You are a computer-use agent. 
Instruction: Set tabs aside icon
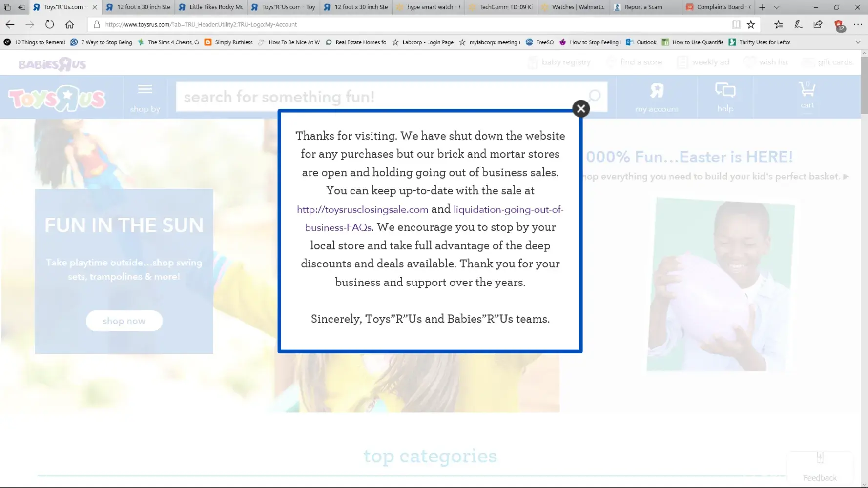point(22,7)
